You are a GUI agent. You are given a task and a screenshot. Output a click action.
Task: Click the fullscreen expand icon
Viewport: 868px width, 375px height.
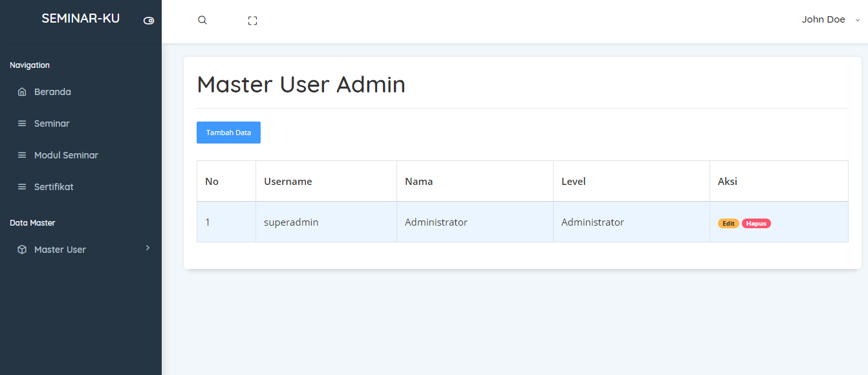252,20
